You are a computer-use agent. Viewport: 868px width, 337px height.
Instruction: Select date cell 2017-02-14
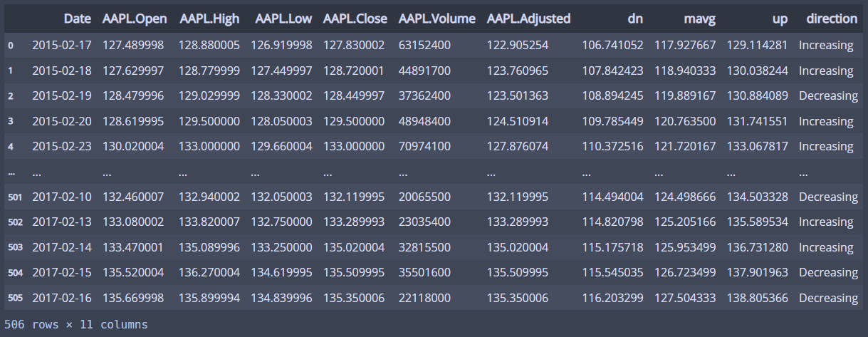(62, 247)
